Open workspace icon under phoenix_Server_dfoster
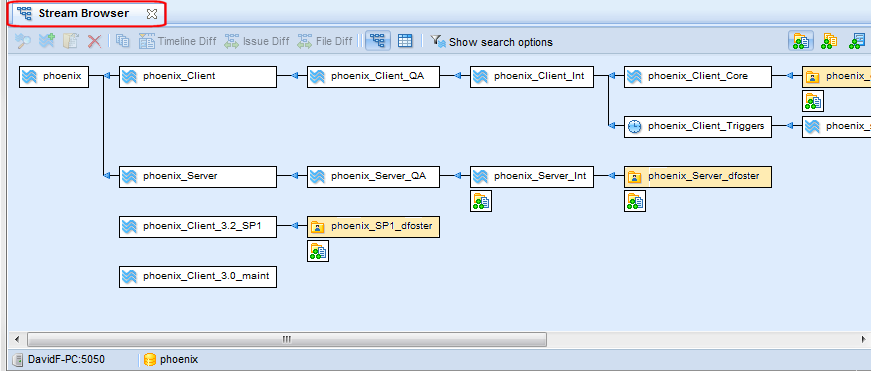 [635, 201]
